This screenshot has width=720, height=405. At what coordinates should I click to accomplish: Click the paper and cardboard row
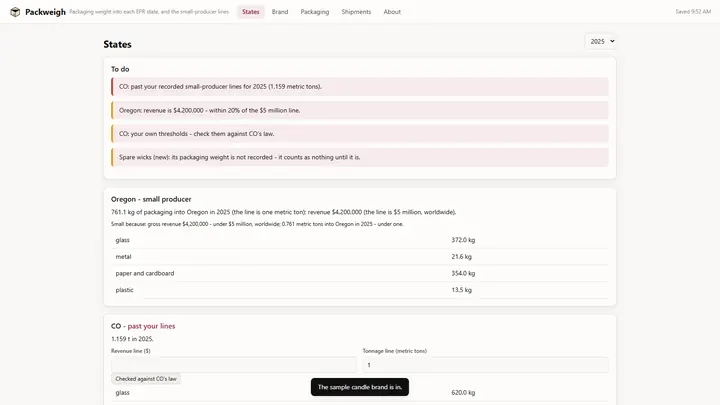(x=360, y=273)
